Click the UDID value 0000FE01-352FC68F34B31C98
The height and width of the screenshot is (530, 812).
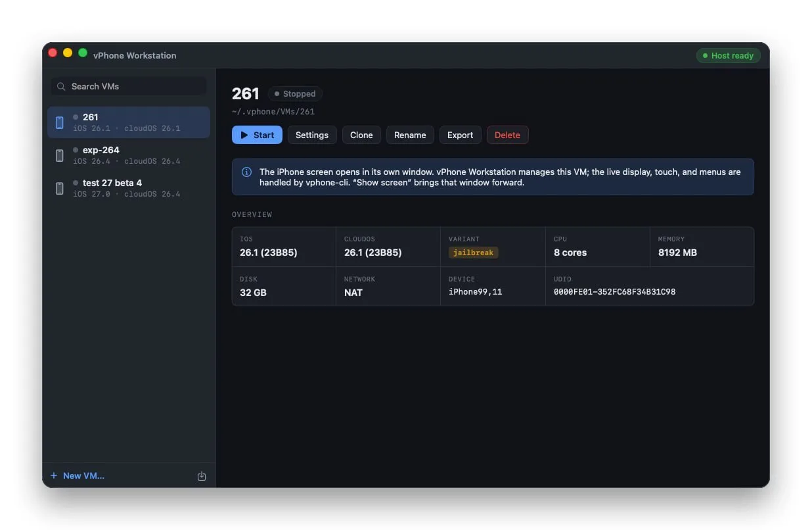tap(614, 292)
